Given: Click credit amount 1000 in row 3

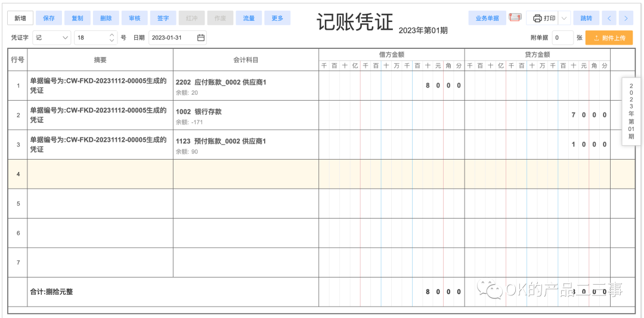Looking at the screenshot, I should pos(589,145).
